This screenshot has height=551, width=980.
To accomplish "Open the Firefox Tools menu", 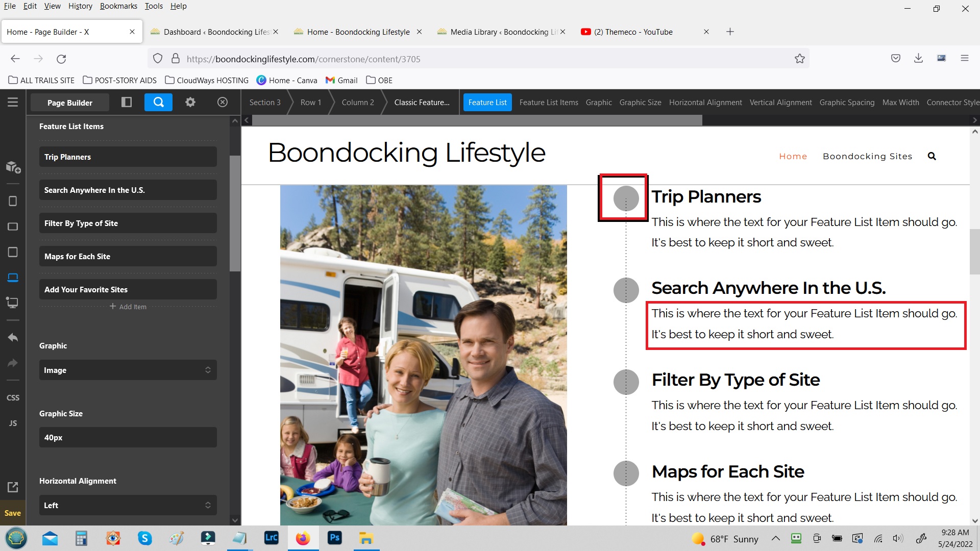I will click(154, 6).
